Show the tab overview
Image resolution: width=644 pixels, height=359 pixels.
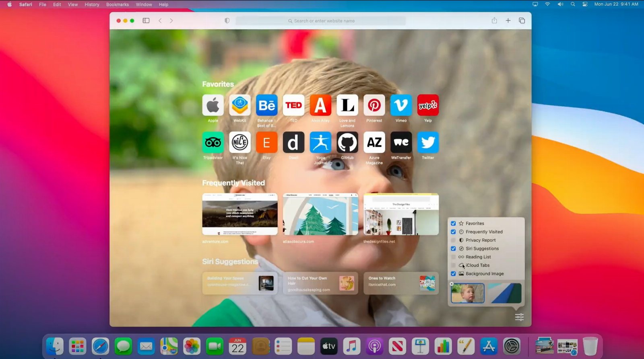522,21
